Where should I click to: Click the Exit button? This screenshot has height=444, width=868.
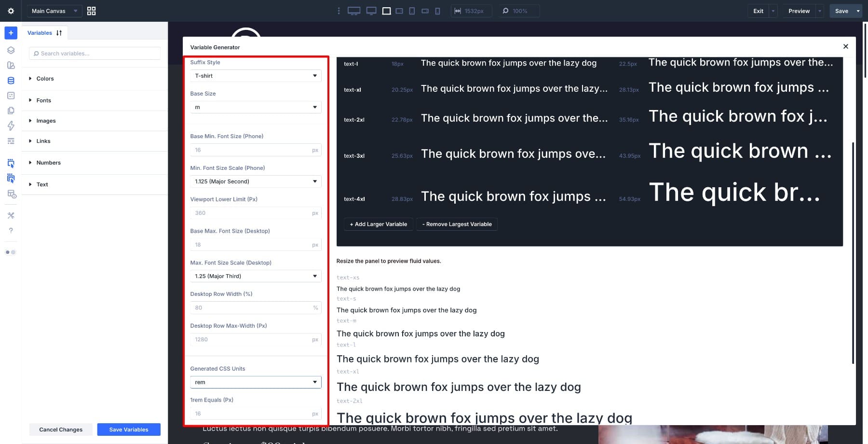758,11
